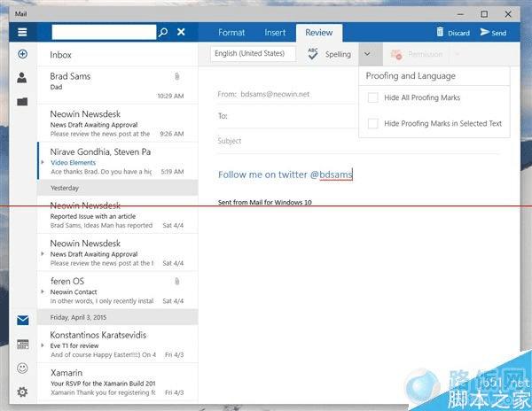Image resolution: width=532 pixels, height=411 pixels.
Task: Open Konstantinos Karatsevidis email
Action: pos(117,345)
